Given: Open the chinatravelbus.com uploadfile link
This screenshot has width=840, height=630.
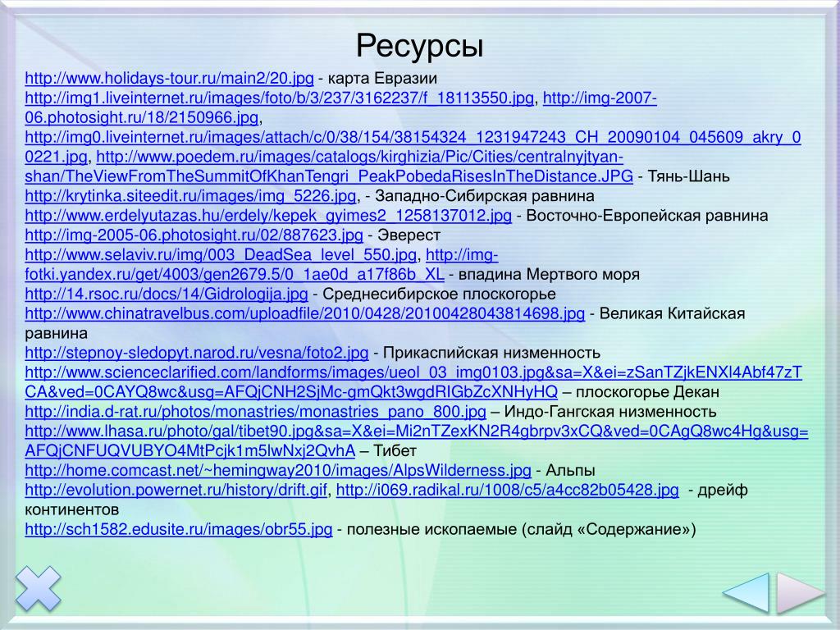Looking at the screenshot, I should point(304,313).
